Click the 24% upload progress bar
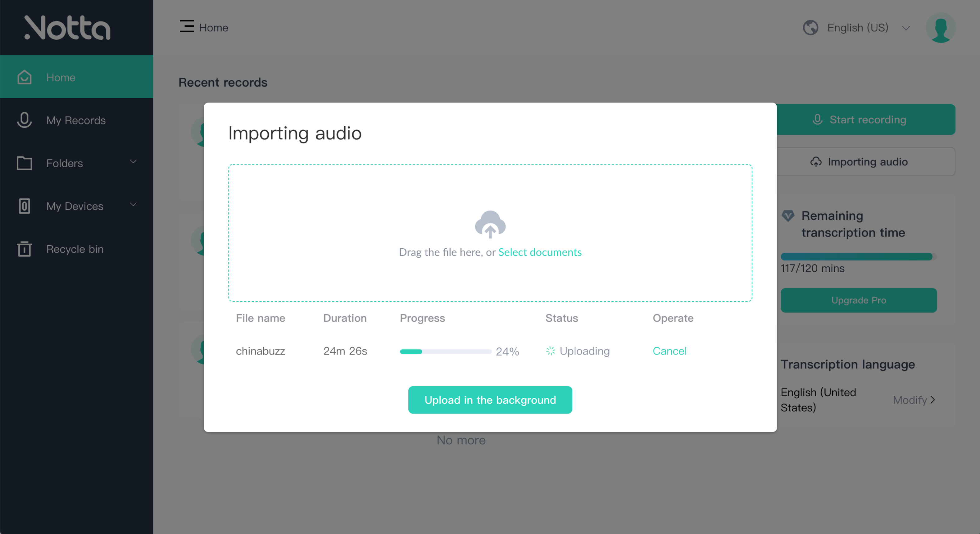The height and width of the screenshot is (534, 980). tap(445, 351)
